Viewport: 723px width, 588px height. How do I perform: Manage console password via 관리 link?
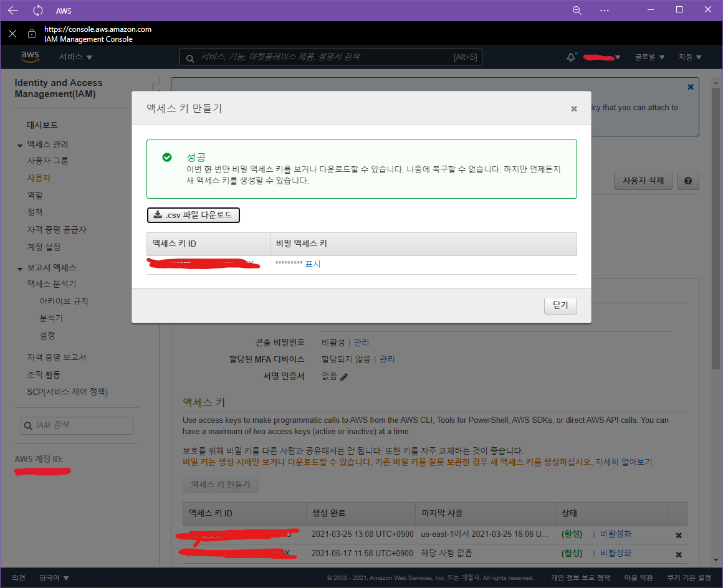361,343
